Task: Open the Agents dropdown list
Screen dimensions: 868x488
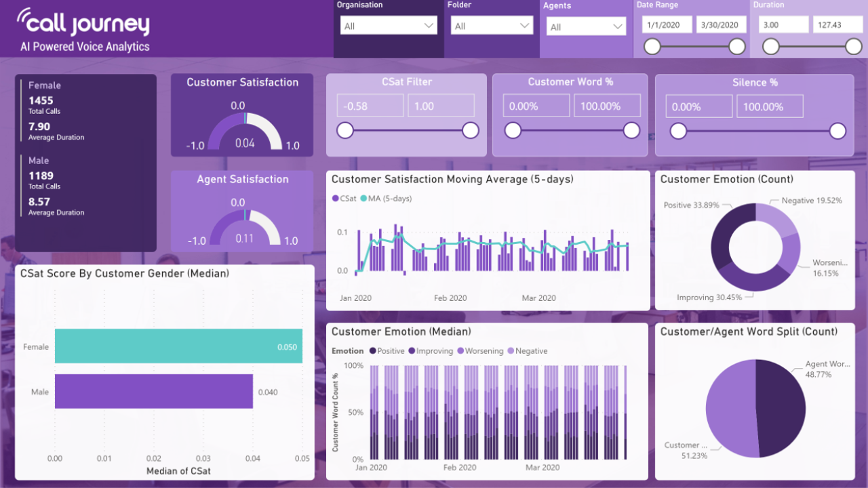Action: (586, 26)
